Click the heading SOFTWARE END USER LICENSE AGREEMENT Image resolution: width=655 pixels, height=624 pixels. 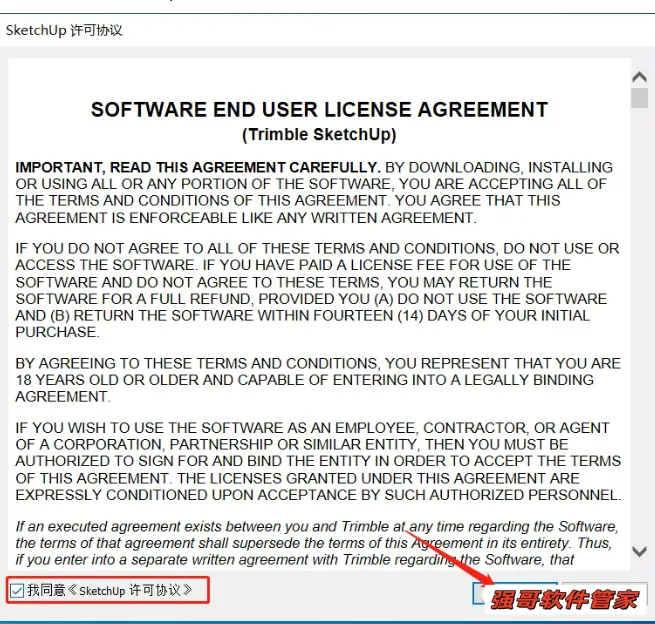click(x=319, y=110)
